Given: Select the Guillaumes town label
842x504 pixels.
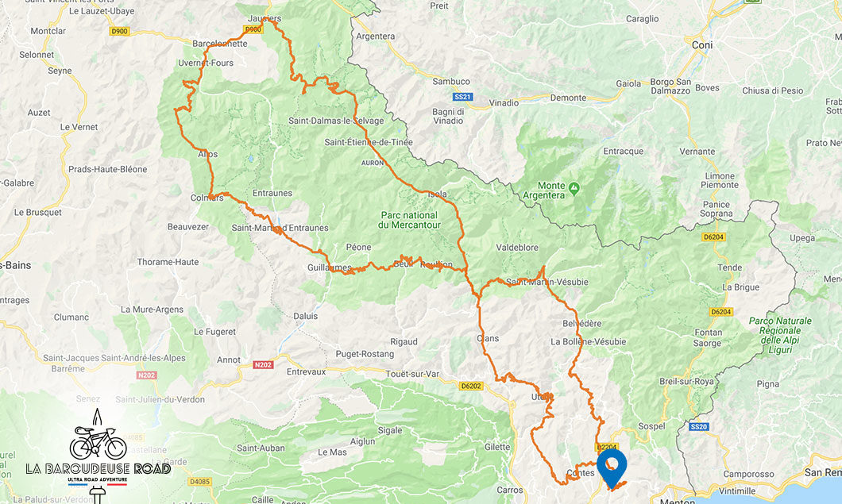Looking at the screenshot, I should point(329,267).
